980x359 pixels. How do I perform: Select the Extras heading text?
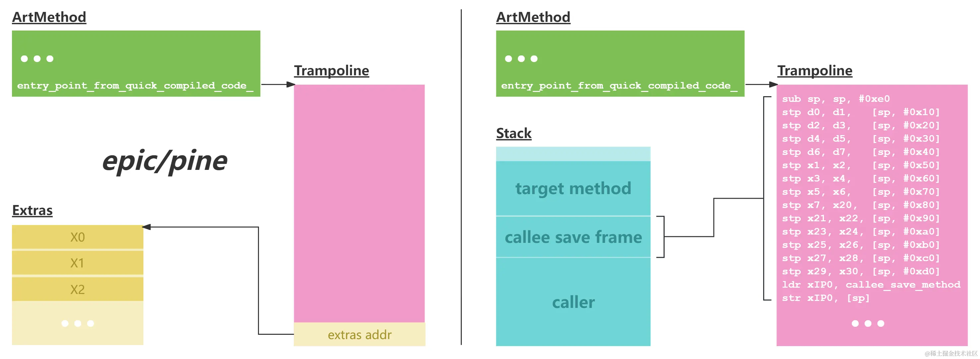(32, 210)
